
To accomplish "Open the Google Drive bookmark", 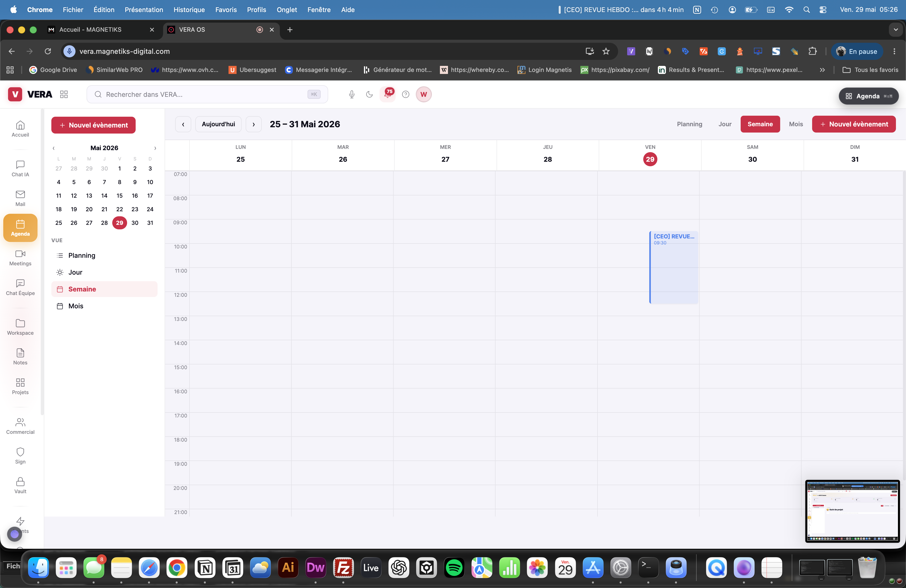I will coord(53,70).
